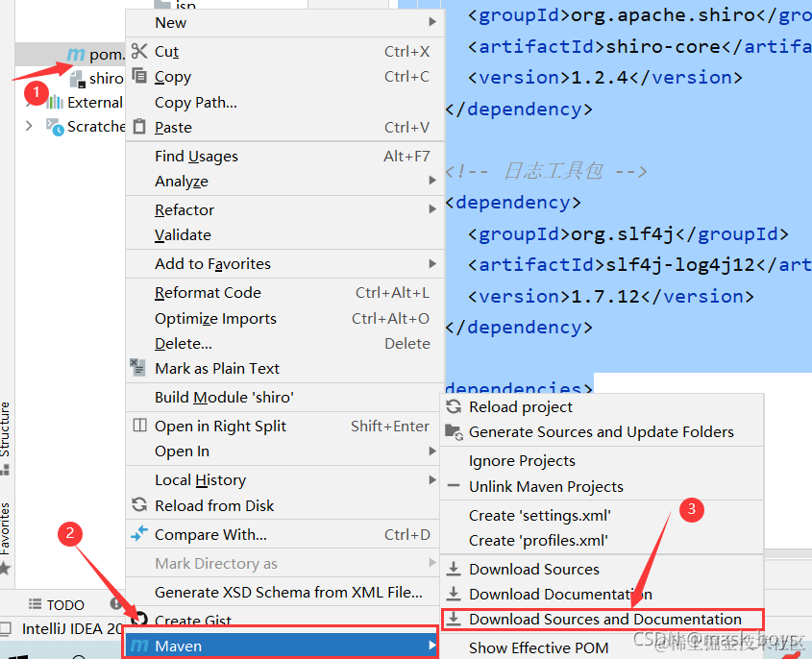
Task: Choose Build Module 'shiro'
Action: coord(284,397)
